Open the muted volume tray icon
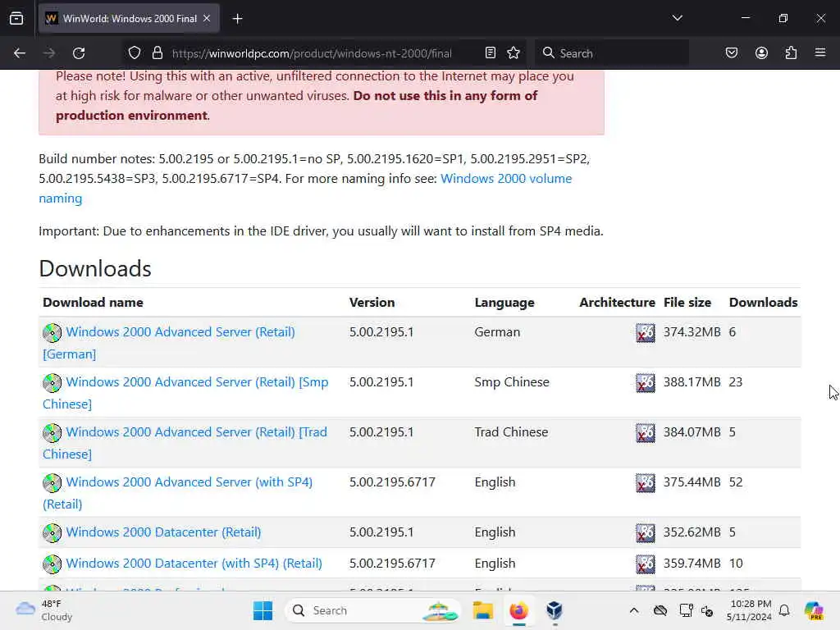This screenshot has height=630, width=840. pyautogui.click(x=707, y=610)
